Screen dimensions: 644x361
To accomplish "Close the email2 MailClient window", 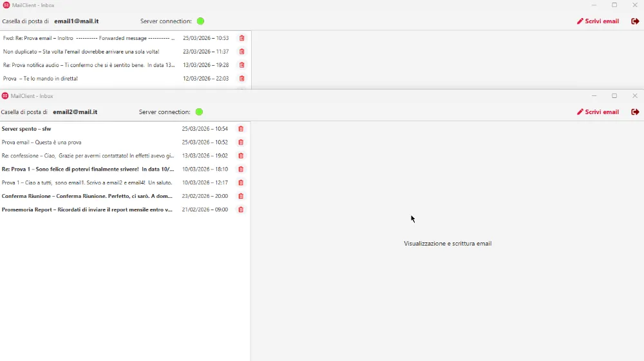I will pos(635,96).
